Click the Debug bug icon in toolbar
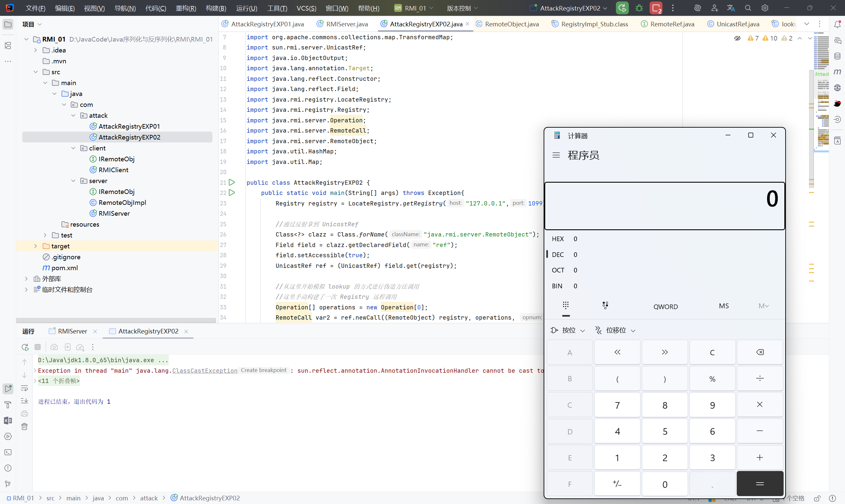 [639, 8]
